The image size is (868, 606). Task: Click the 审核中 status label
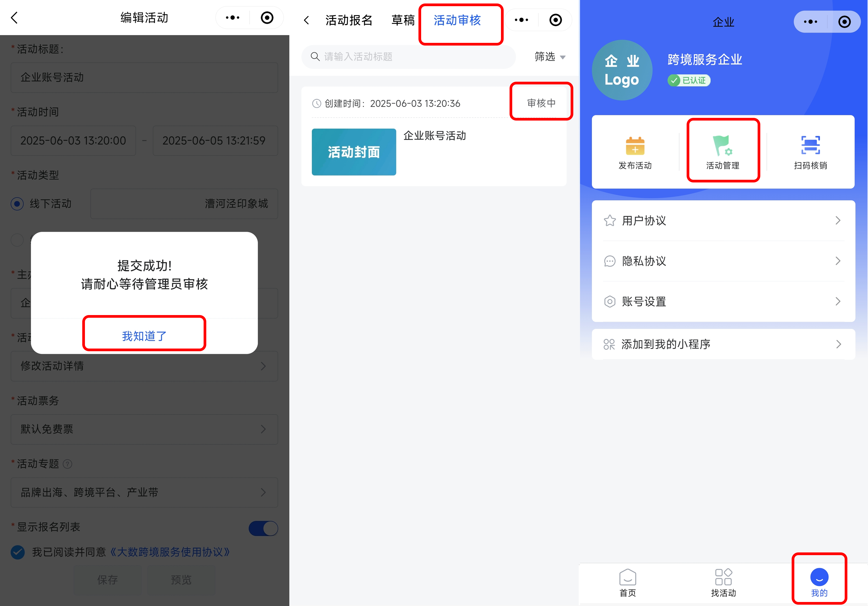pos(541,103)
